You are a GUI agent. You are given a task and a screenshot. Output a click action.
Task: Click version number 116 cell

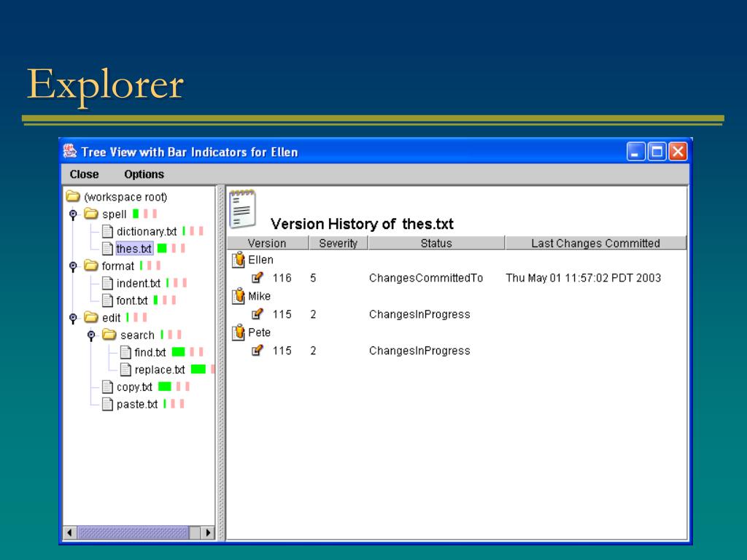coord(282,278)
